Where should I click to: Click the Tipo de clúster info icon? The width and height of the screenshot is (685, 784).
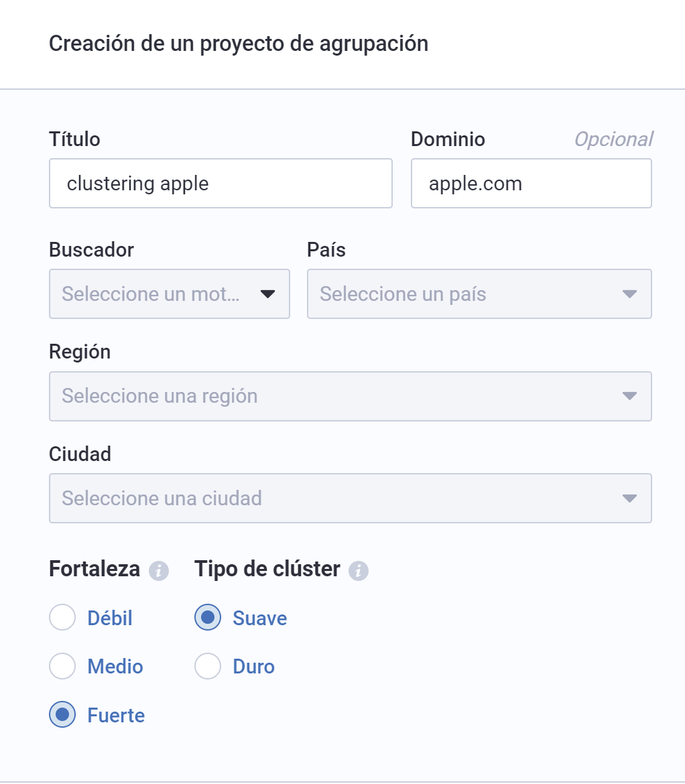[x=359, y=571]
